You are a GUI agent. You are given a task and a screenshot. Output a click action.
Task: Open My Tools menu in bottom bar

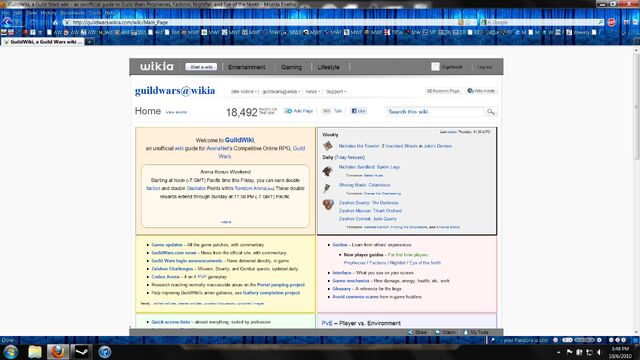tap(476, 332)
